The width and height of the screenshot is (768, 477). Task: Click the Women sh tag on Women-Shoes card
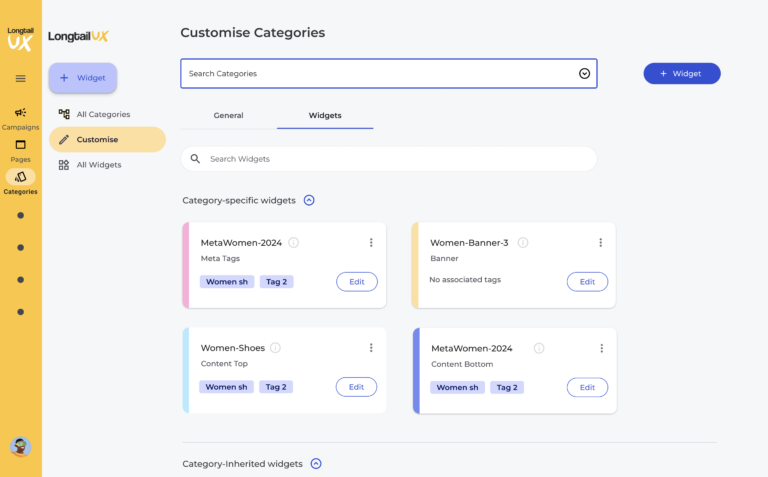pos(226,387)
